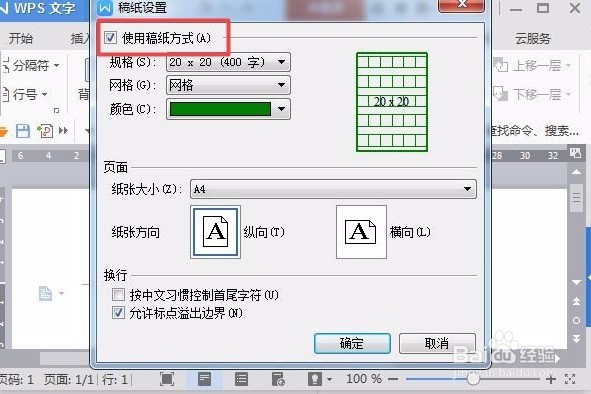Click the 查找命令 search box
The height and width of the screenshot is (394, 591).
pyautogui.click(x=534, y=131)
